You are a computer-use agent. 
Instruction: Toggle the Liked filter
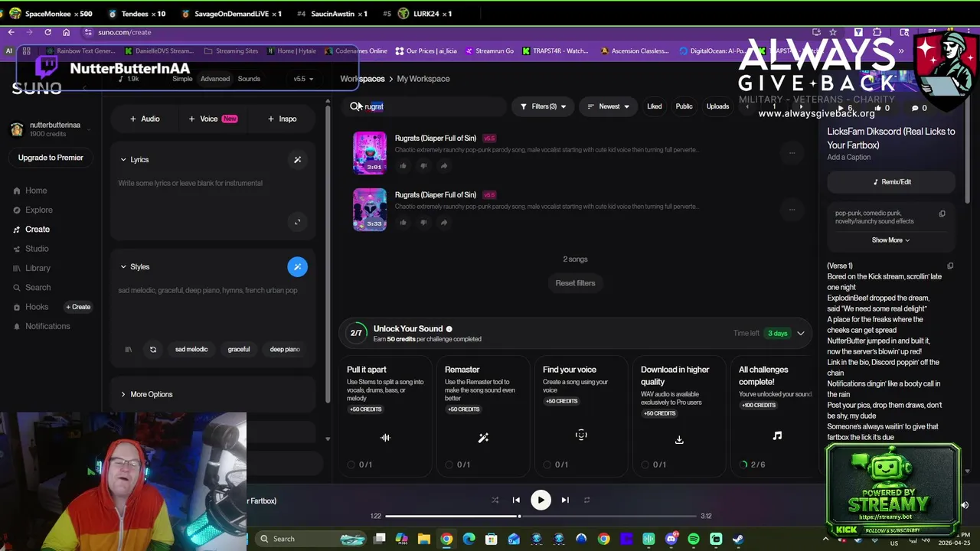(x=654, y=106)
